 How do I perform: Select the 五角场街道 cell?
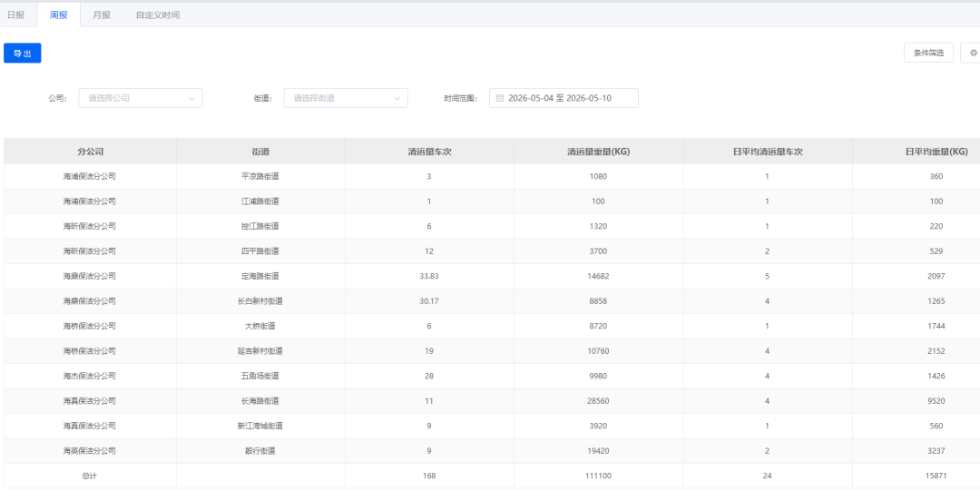(x=261, y=376)
